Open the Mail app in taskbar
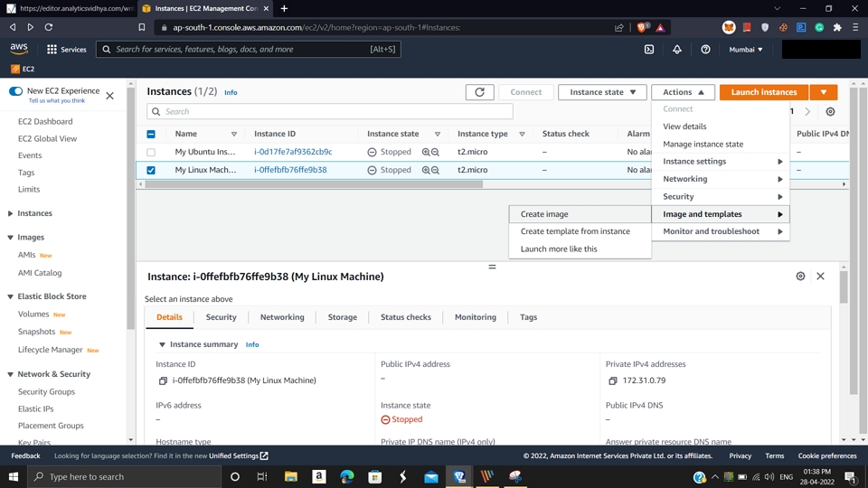 (430, 476)
